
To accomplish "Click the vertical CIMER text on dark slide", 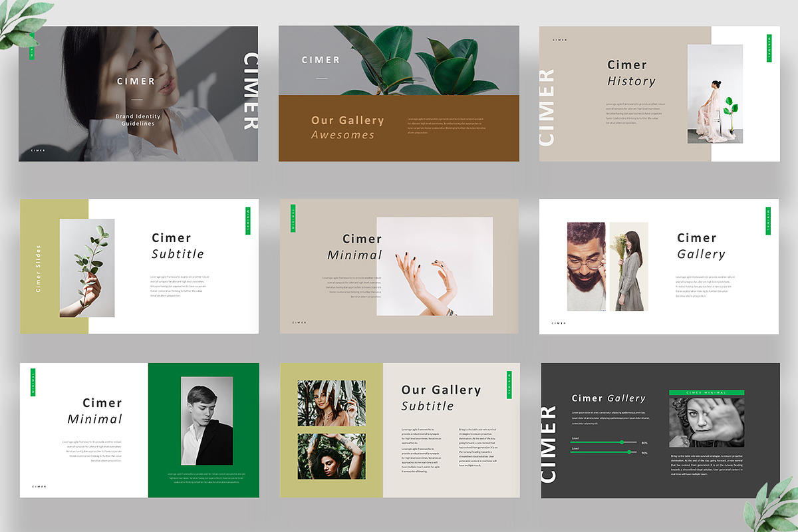I will point(549,444).
